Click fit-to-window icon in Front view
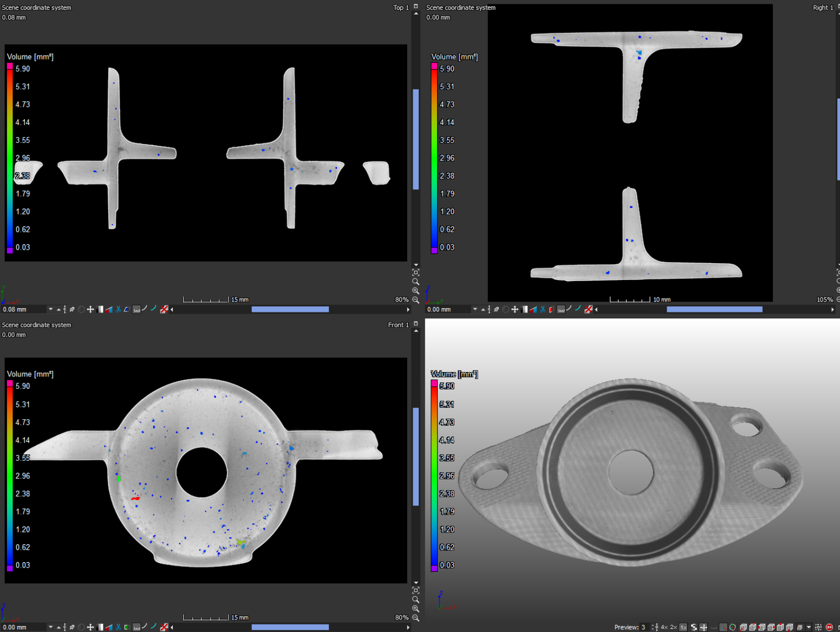Screen dimensions: 840x632 pos(415,590)
